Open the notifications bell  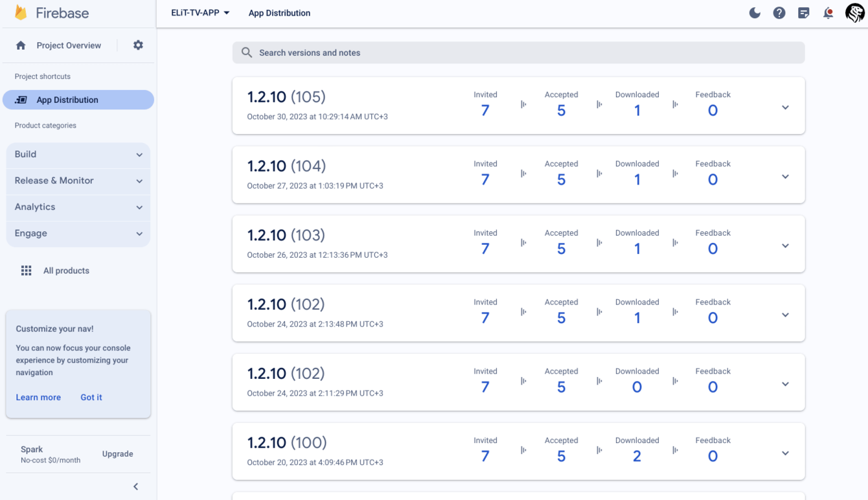click(x=828, y=13)
